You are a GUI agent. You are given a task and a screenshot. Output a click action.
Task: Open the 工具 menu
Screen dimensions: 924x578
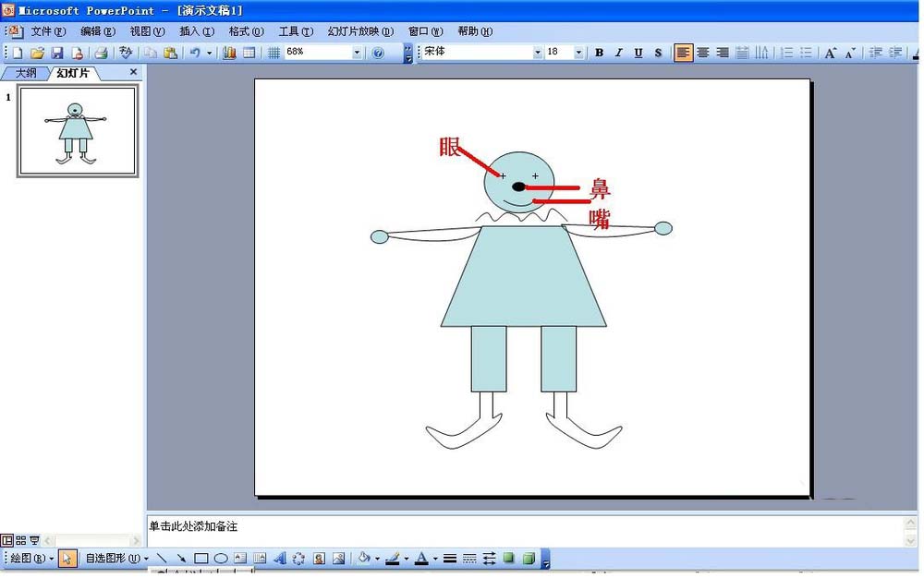pyautogui.click(x=296, y=31)
